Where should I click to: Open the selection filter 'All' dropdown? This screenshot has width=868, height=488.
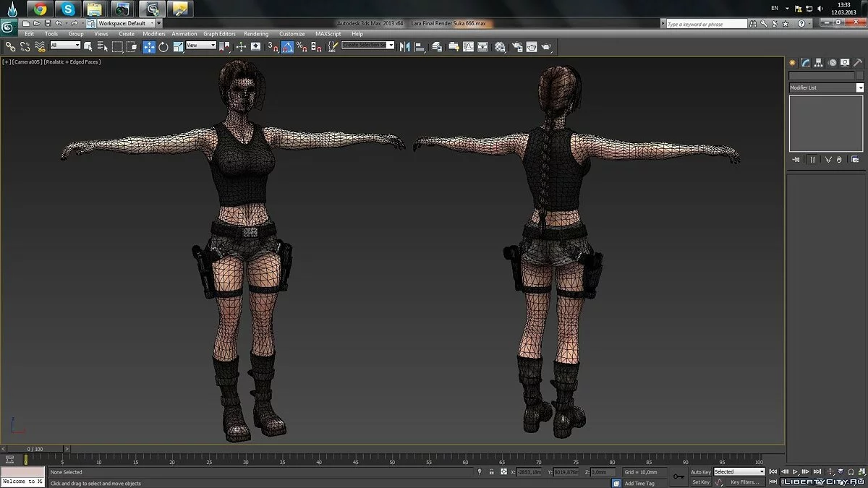[x=64, y=46]
